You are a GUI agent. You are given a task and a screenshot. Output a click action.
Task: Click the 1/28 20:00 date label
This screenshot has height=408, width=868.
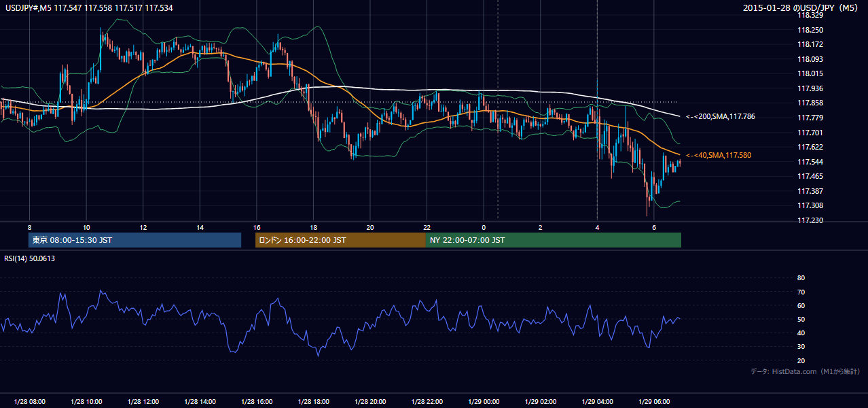[x=370, y=402]
